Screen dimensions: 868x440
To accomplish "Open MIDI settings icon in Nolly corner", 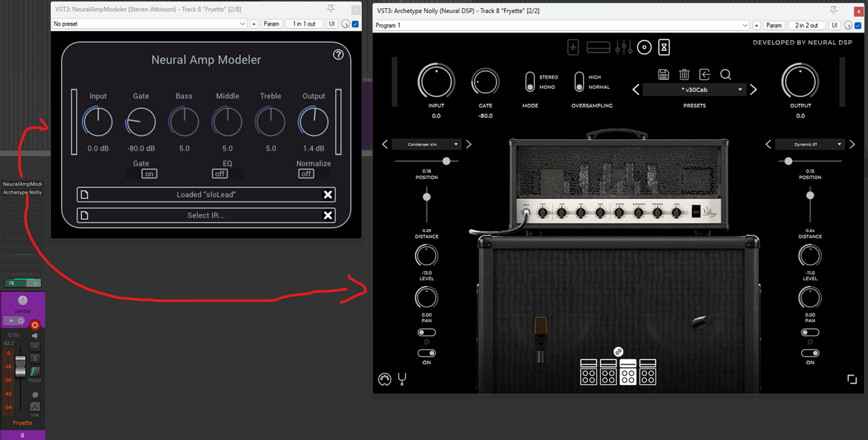I will tap(384, 380).
